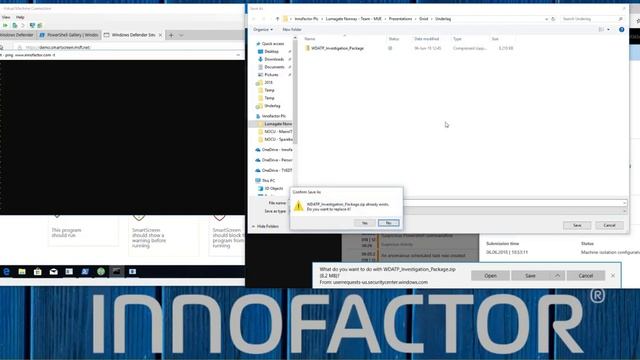Expand Save options arrow in download bar

[557, 276]
